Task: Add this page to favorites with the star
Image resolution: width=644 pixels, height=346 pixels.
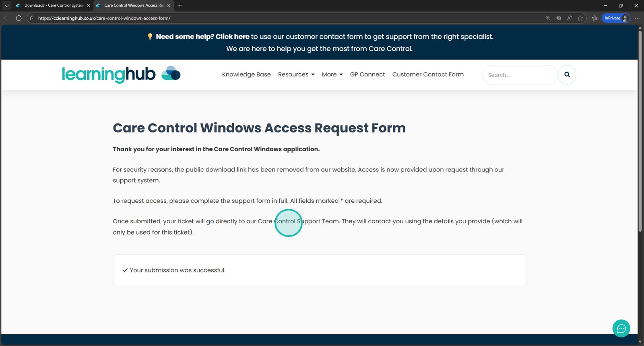Action: 580,18
